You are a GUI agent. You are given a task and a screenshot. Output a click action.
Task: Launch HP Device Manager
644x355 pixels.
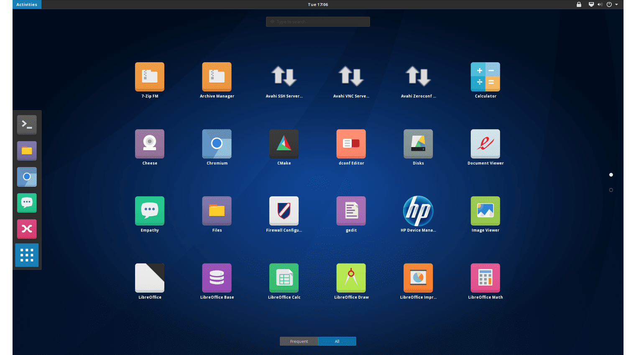tap(418, 211)
